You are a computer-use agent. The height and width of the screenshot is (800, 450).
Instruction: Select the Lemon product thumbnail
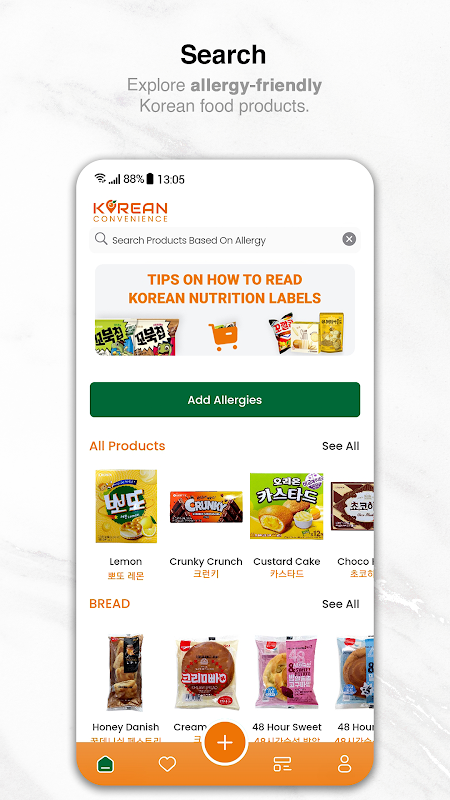[x=126, y=506]
